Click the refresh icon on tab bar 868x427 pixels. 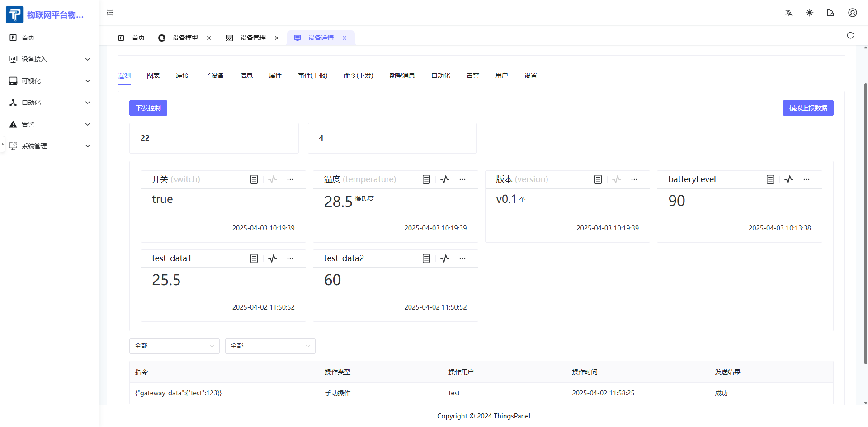[x=850, y=35]
